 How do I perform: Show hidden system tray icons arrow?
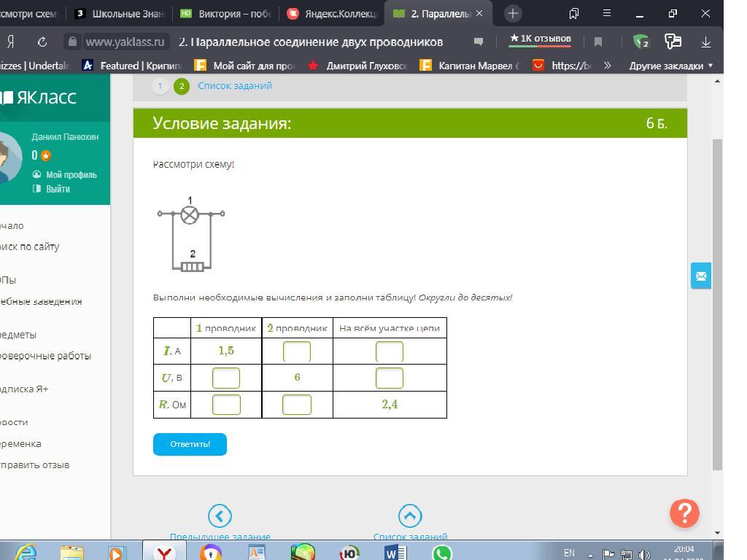point(590,554)
